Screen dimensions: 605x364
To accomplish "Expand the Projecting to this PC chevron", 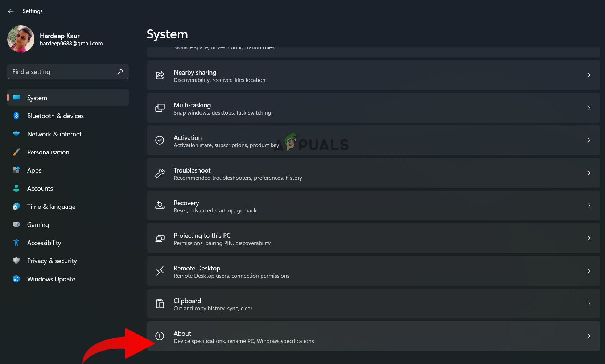I will tap(589, 238).
